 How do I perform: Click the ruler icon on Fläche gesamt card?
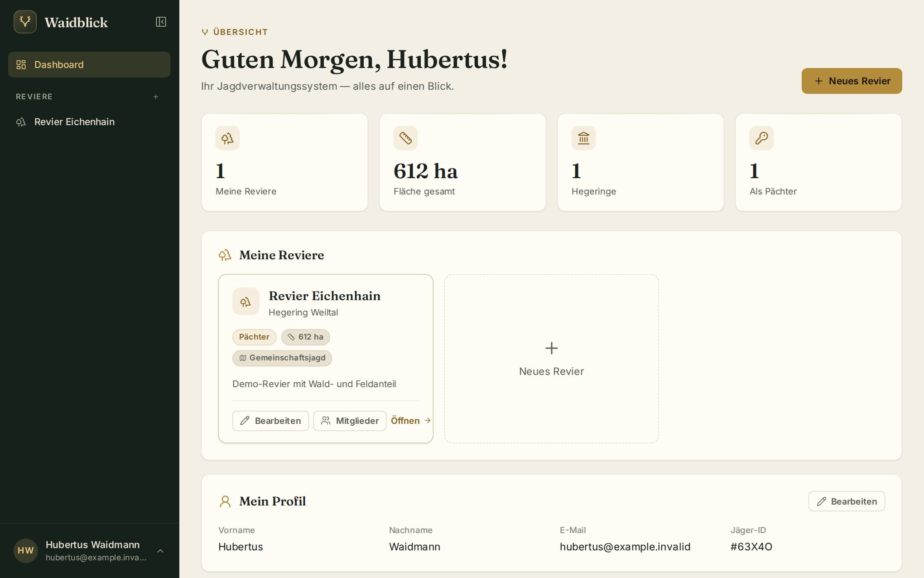405,138
